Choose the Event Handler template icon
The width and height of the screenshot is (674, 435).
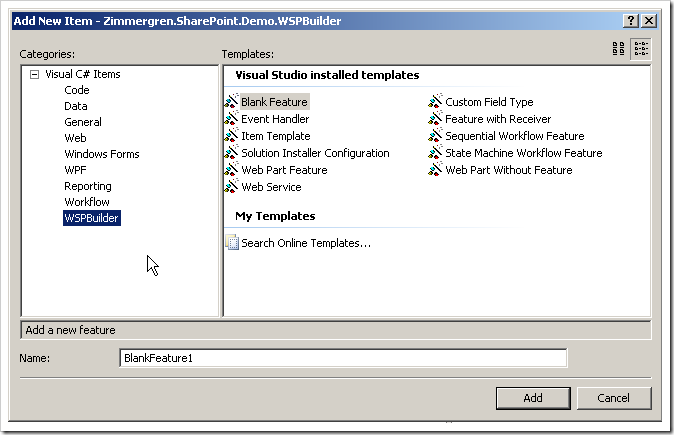point(232,119)
